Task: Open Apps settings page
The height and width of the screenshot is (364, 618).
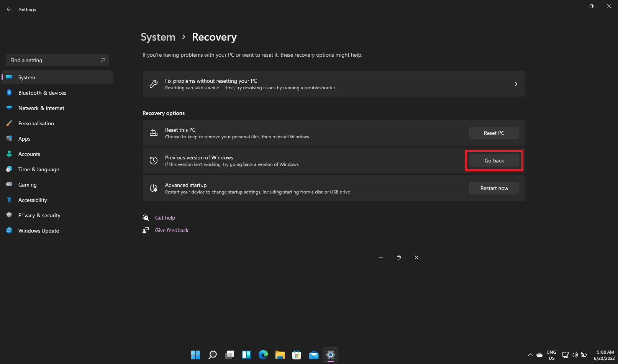Action: click(57, 138)
